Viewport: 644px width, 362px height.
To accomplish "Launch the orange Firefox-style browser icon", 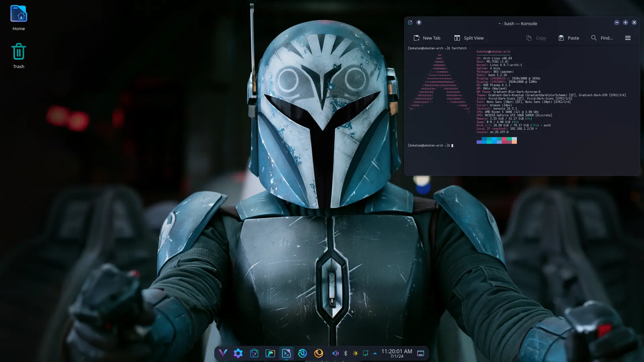I will 319,353.
